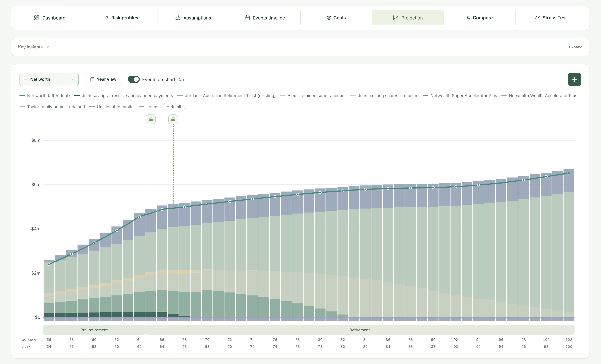Click the Net worth chart icon in dropdown
The image size is (601, 364).
[x=26, y=79]
